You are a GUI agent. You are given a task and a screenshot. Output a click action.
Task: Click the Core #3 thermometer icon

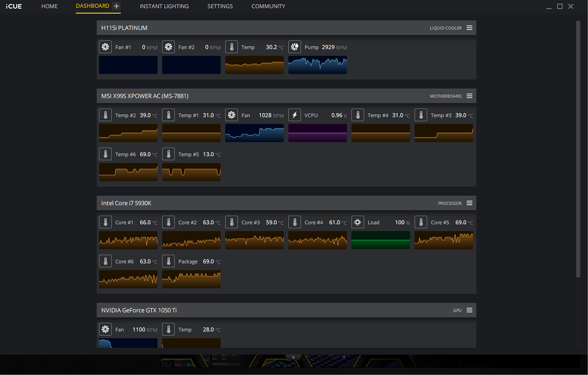tap(231, 222)
